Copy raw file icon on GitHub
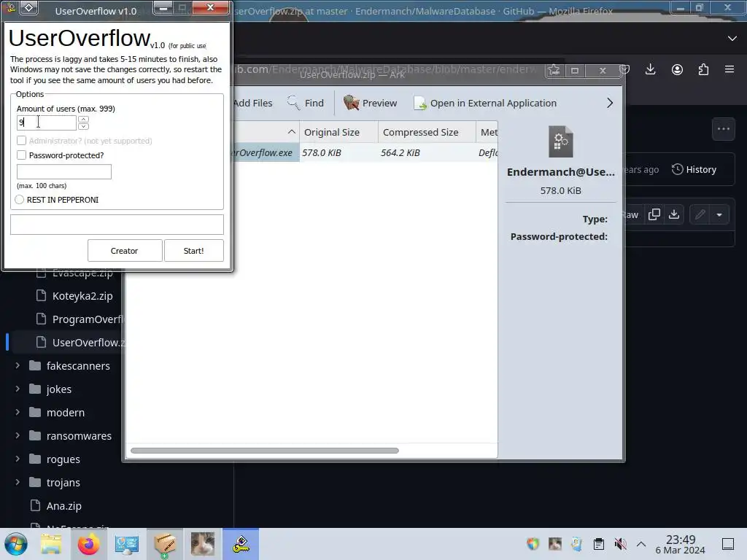The height and width of the screenshot is (560, 747). 654,214
